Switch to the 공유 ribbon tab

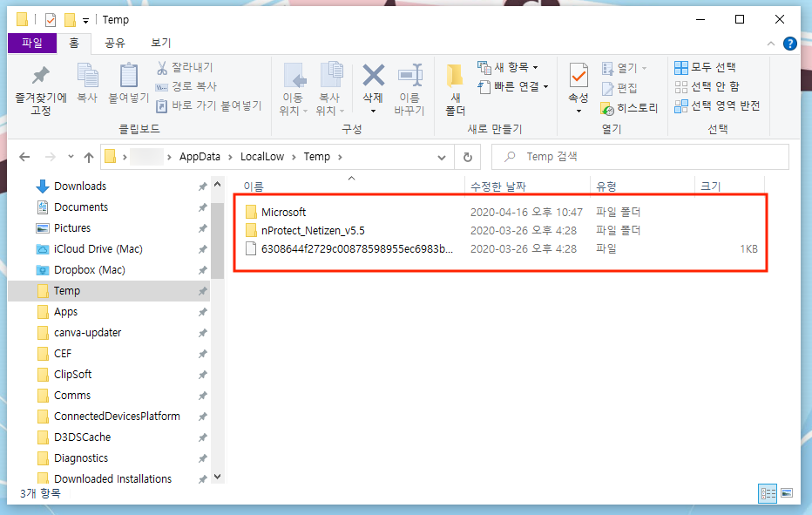point(115,43)
